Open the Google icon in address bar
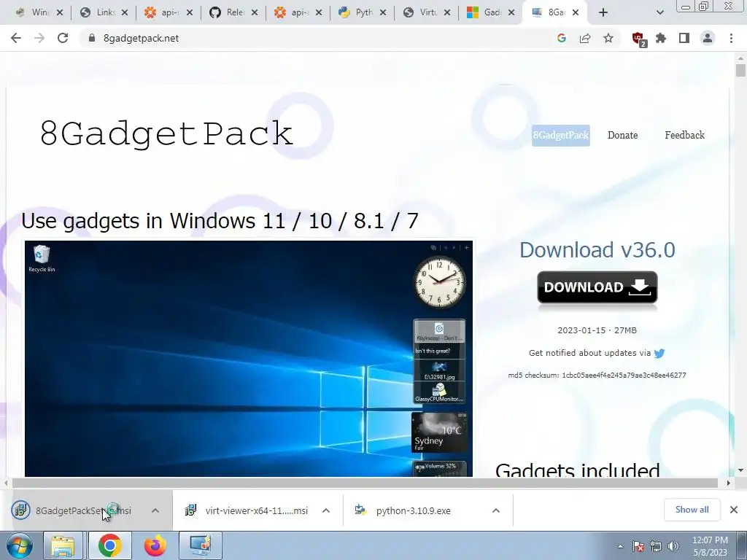Image resolution: width=747 pixels, height=560 pixels. (562, 38)
